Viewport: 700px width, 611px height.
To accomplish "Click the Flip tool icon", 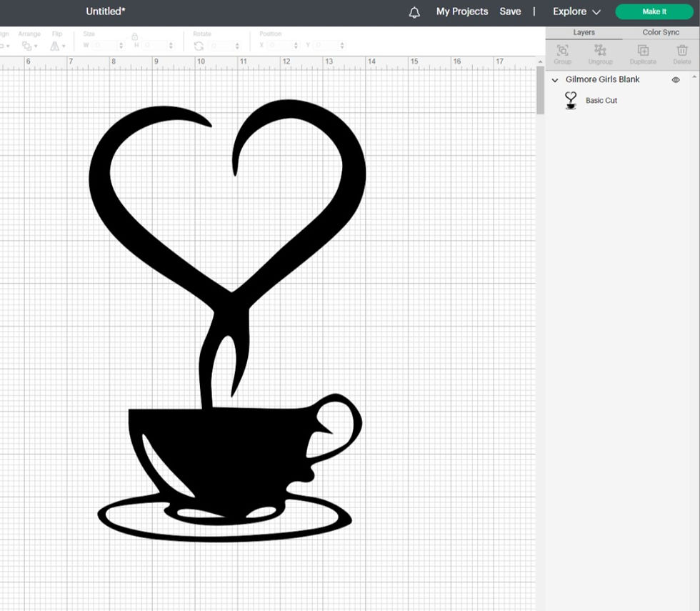I will (54, 46).
